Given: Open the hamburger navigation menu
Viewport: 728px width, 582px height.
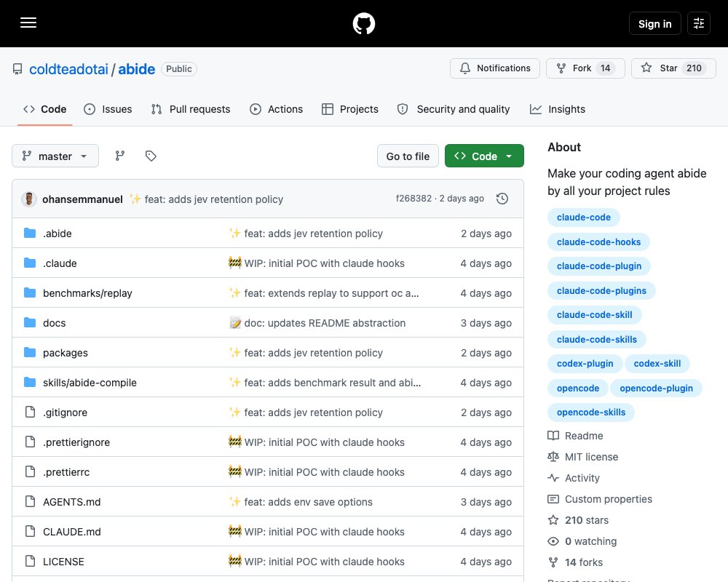Looking at the screenshot, I should tap(28, 23).
